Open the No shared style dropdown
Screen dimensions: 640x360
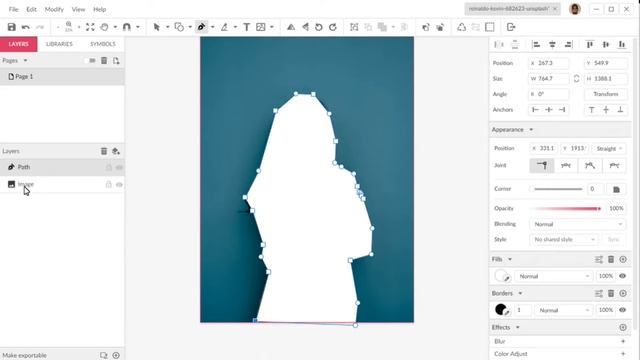click(x=564, y=240)
